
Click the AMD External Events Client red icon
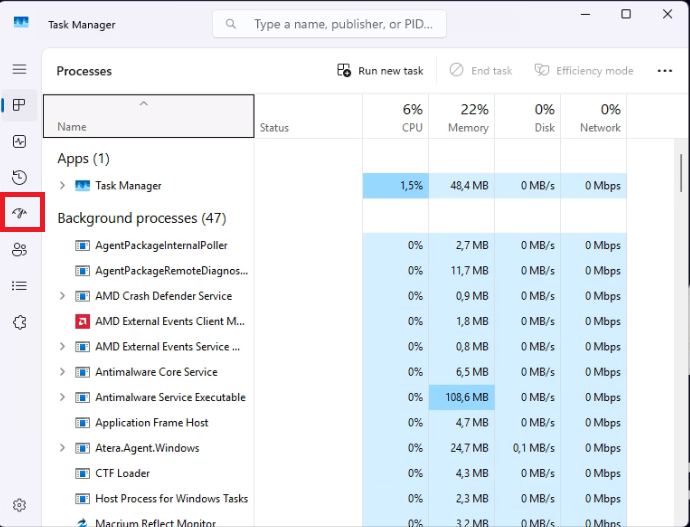click(x=82, y=322)
